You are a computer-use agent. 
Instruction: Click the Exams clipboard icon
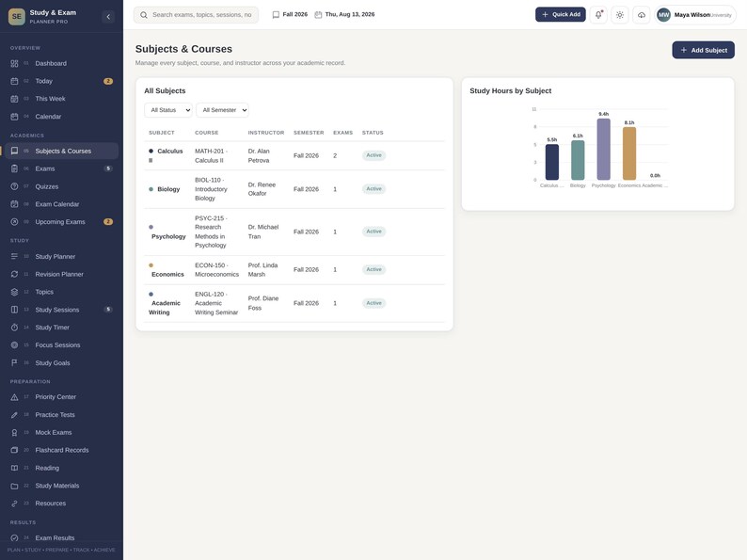coord(14,168)
